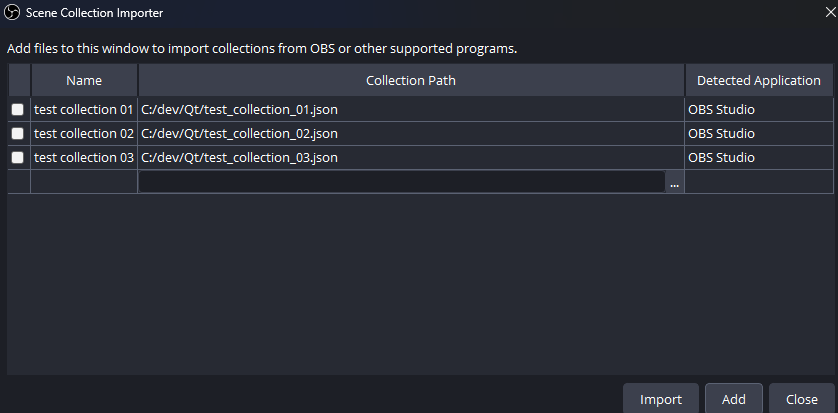Click the Close button at bottom

801,399
